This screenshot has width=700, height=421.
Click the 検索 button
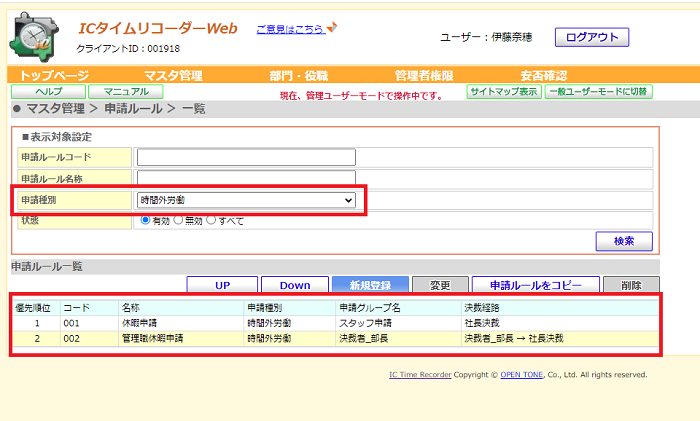pos(624,241)
